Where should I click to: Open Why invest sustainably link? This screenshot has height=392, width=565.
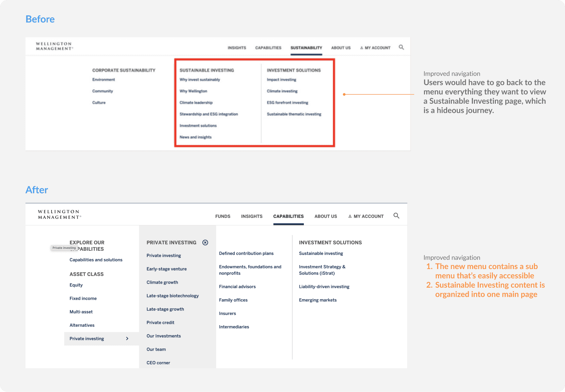coord(200,80)
